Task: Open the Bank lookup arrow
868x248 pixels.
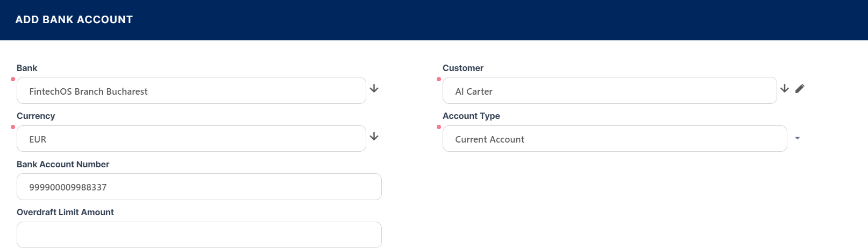Action: pyautogui.click(x=374, y=89)
